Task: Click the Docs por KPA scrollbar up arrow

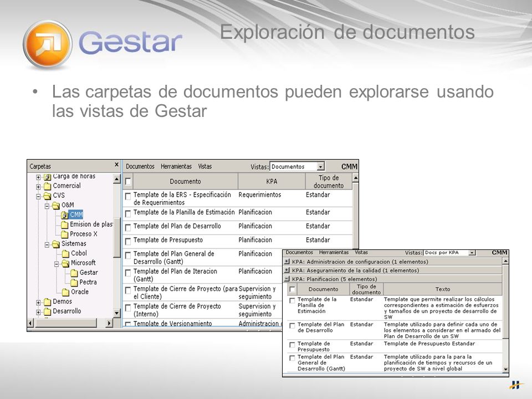Action: [x=505, y=261]
